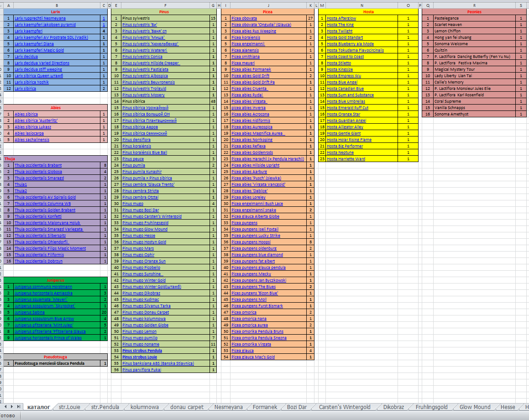Follow Thuja occidentalis Brabant link
This screenshot has height=420, width=529.
point(38,165)
